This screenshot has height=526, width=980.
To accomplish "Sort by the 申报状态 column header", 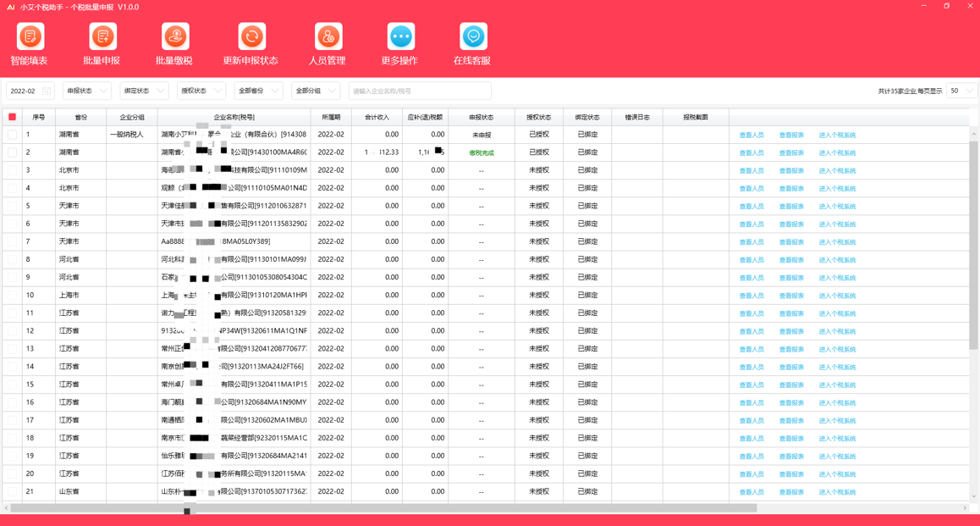I will pyautogui.click(x=482, y=117).
